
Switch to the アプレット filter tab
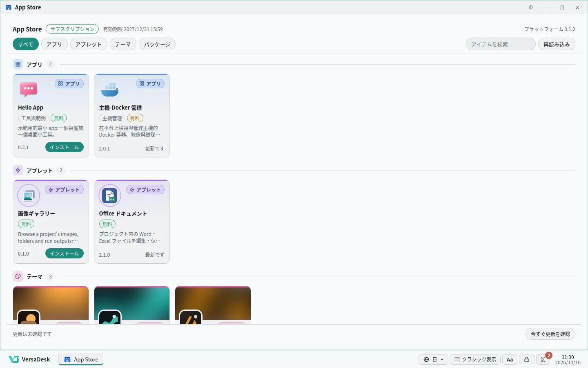click(x=89, y=44)
